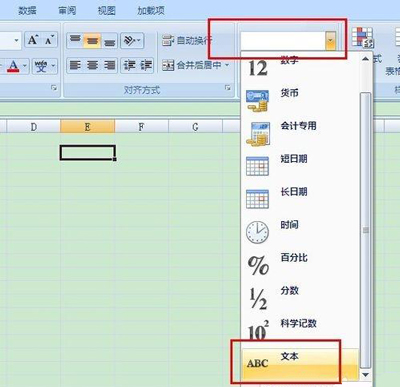Toggle middle vertical alignment
Image resolution: width=400 pixels, height=387 pixels.
pyautogui.click(x=92, y=41)
